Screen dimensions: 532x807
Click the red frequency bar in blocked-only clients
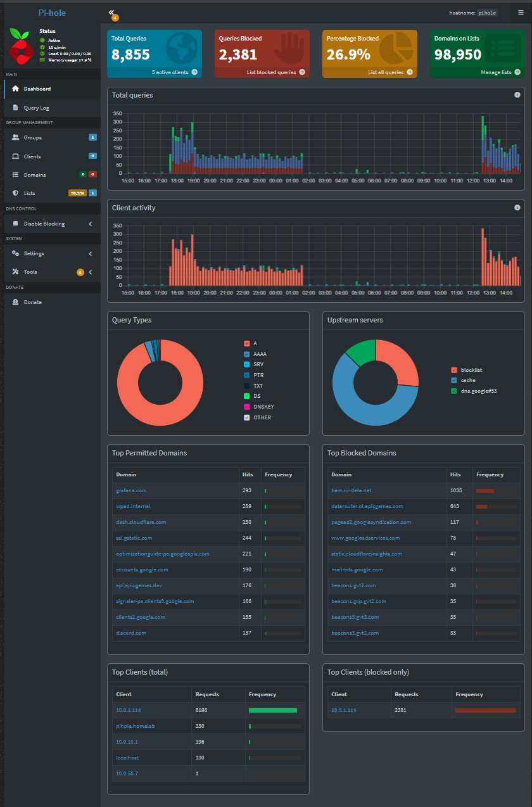pos(486,710)
